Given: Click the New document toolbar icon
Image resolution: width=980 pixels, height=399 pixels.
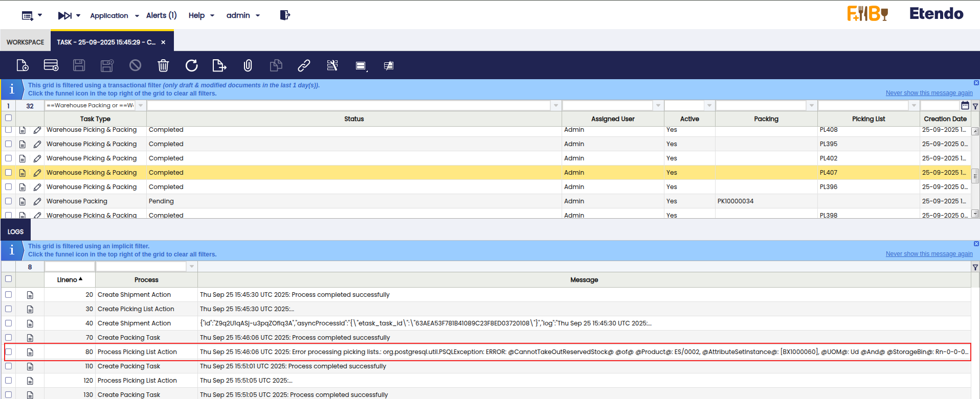Looking at the screenshot, I should point(23,65).
